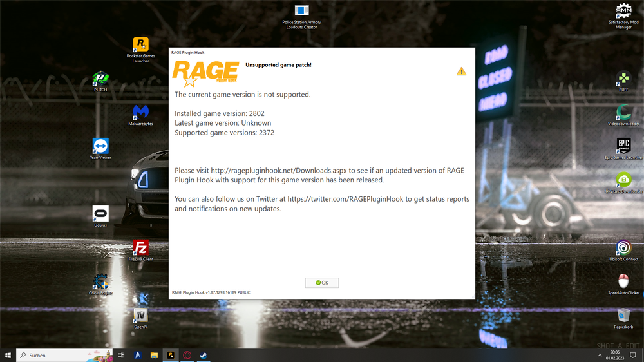The image size is (644, 362).
Task: Open the taskbar clock and date
Action: click(x=615, y=356)
